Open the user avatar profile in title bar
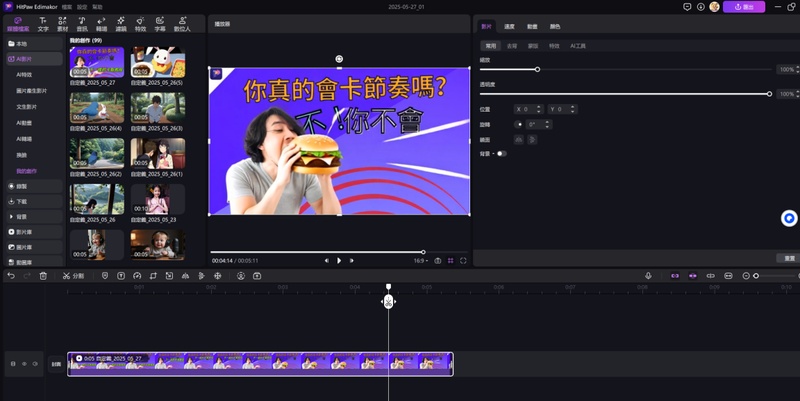The height and width of the screenshot is (401, 800). point(714,7)
